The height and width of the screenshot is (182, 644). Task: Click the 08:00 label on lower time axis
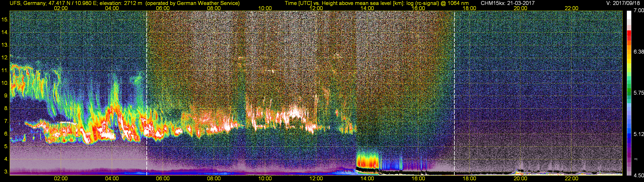pyautogui.click(x=214, y=179)
